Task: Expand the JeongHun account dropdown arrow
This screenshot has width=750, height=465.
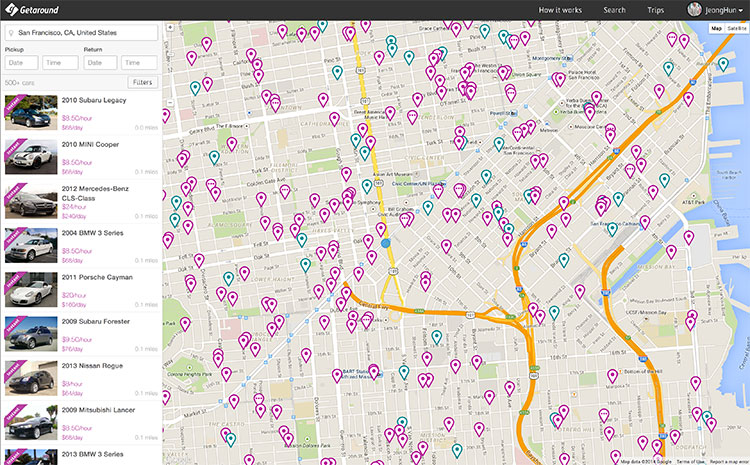Action: pos(740,11)
